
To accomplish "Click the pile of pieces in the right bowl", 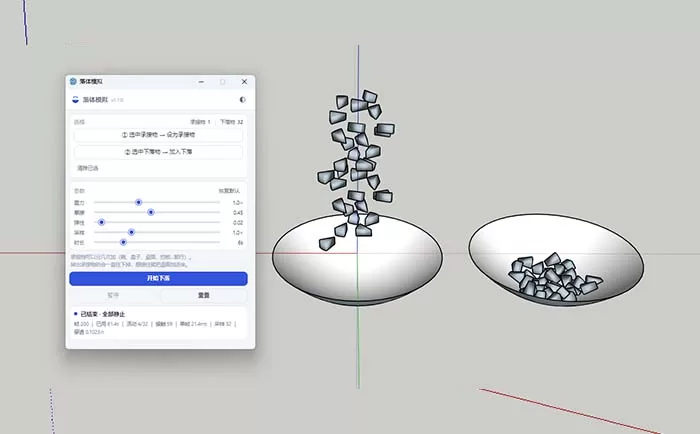I will coord(554,277).
